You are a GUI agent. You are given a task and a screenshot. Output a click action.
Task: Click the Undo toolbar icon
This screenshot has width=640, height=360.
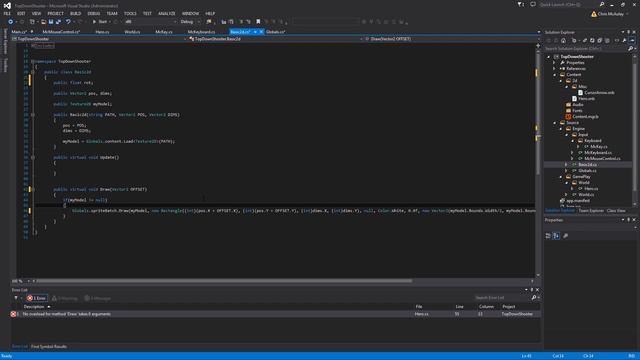[x=68, y=22]
